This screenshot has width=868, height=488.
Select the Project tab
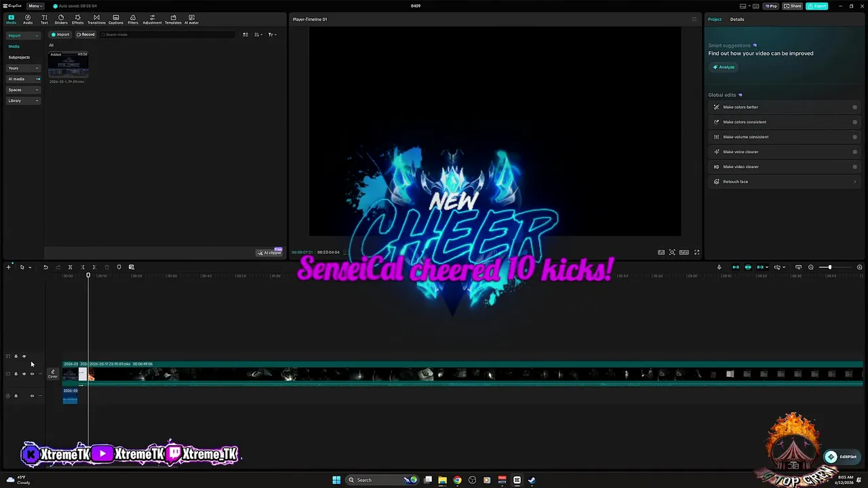pyautogui.click(x=715, y=19)
